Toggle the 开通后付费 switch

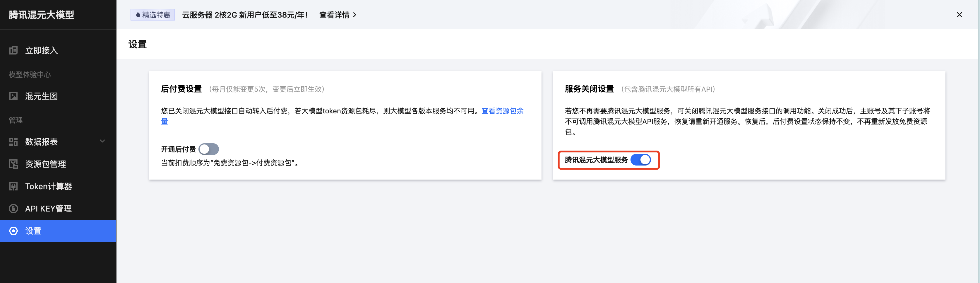(x=208, y=149)
